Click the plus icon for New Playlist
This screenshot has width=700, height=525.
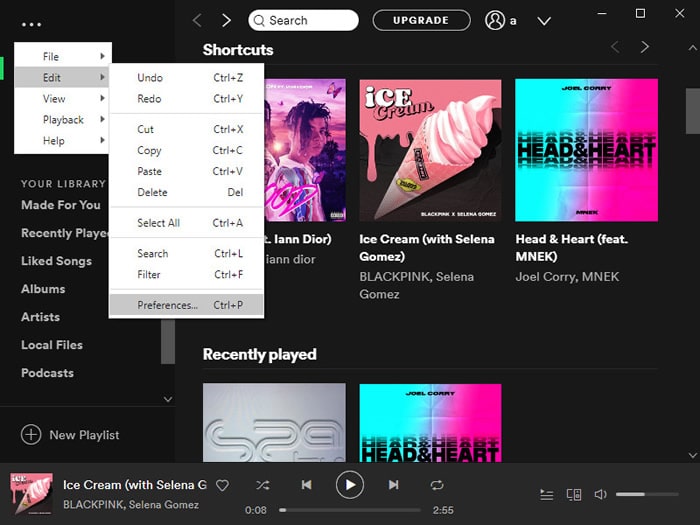[31, 434]
